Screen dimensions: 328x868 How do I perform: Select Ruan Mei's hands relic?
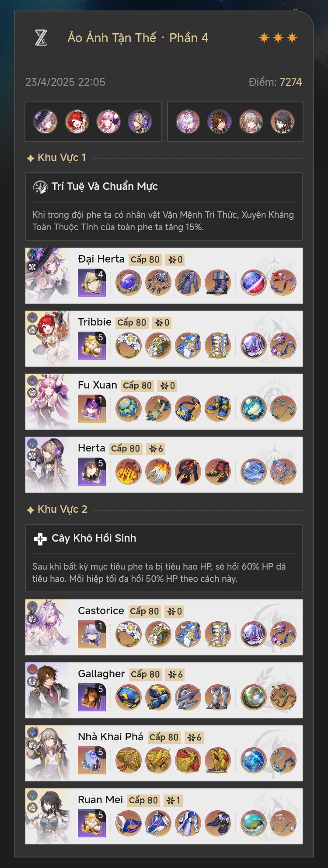pyautogui.click(x=158, y=823)
